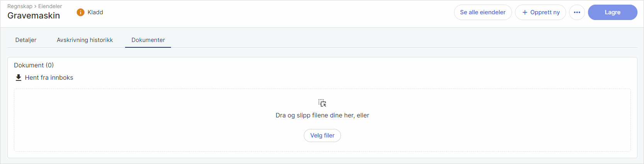The image size is (644, 164).
Task: Select the Dokumenter tab
Action: [148, 40]
